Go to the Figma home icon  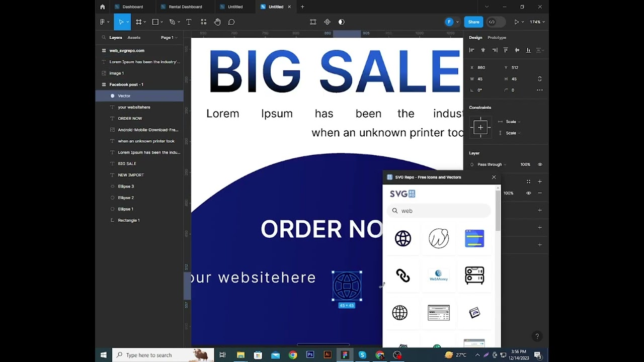click(x=103, y=7)
